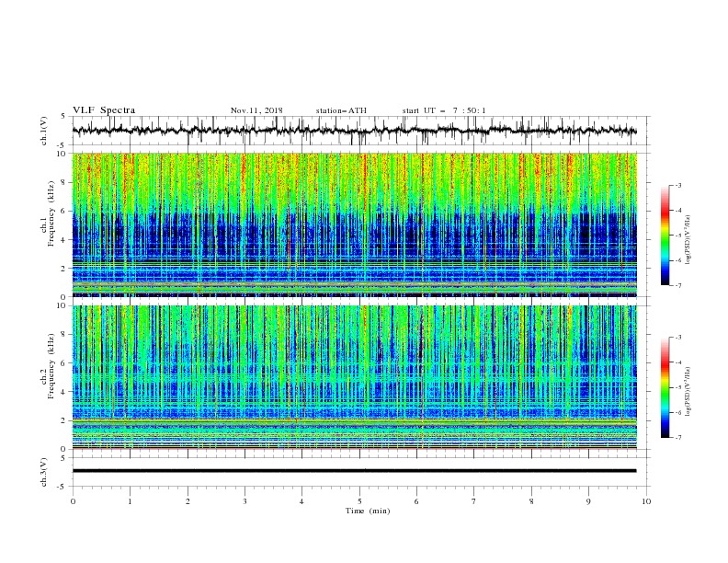
Task: Click time axis tick label "5"
Action: pyautogui.click(x=359, y=501)
